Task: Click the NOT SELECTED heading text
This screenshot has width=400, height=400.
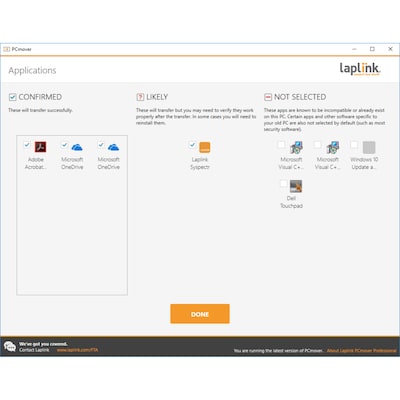Action: 300,97
